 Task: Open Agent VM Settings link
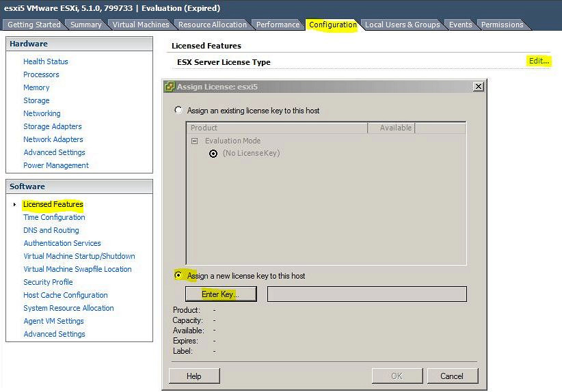coord(53,321)
